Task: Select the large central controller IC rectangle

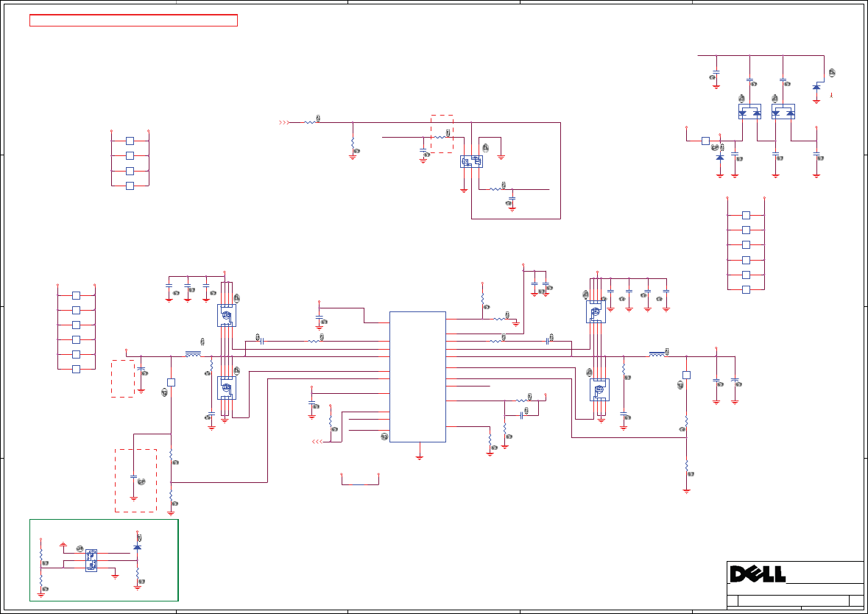Action: click(417, 376)
